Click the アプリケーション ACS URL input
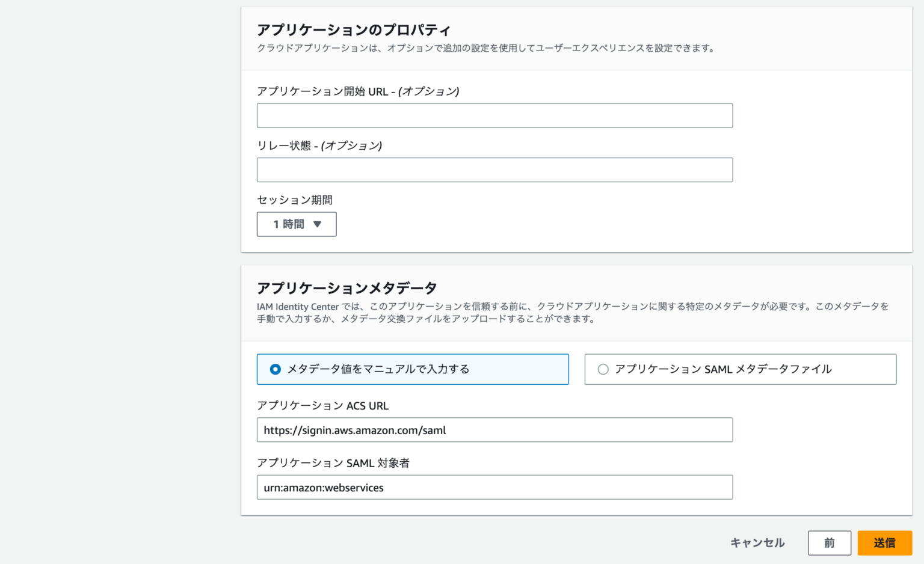This screenshot has height=564, width=924. point(493,429)
